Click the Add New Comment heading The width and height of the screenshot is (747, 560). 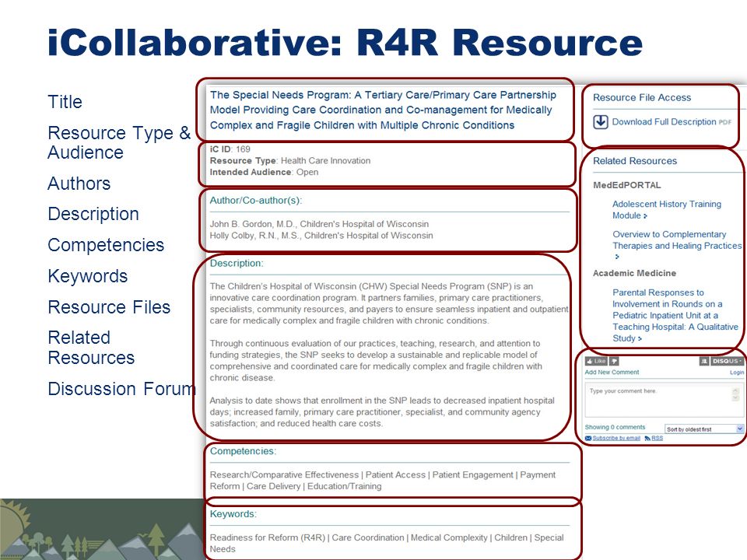(612, 373)
